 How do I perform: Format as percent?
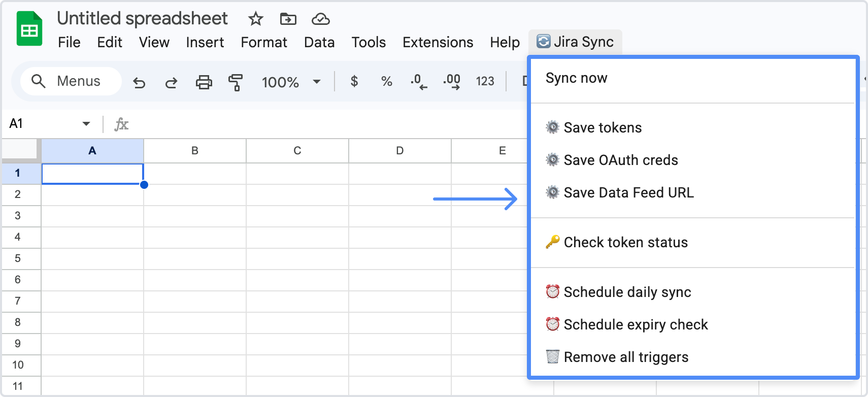point(387,81)
